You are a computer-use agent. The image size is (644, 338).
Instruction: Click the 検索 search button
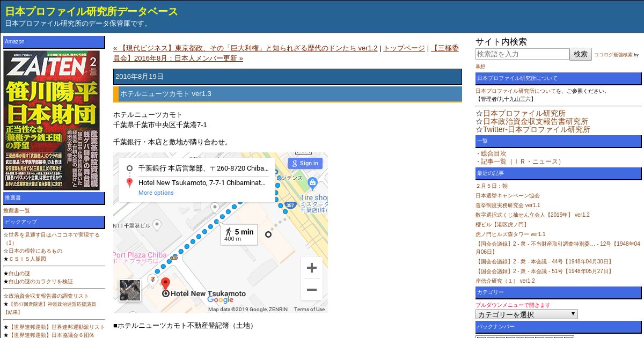[581, 54]
